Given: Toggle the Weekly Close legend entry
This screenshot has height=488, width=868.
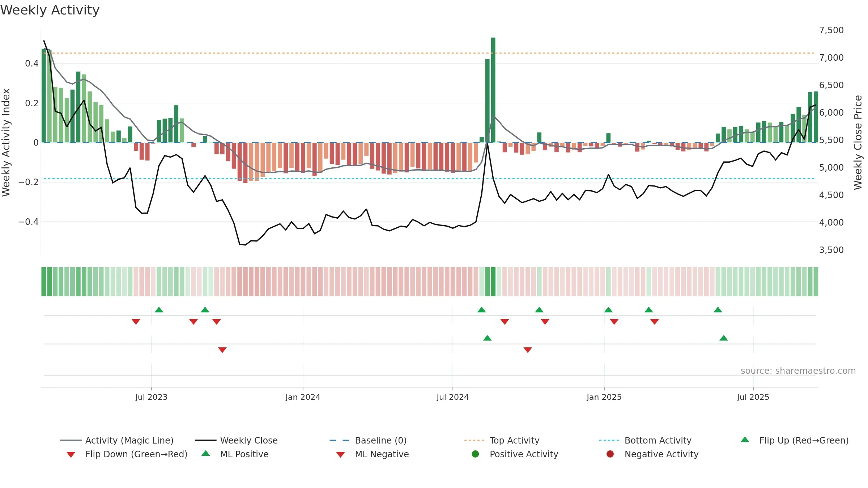Looking at the screenshot, I should click(x=236, y=440).
